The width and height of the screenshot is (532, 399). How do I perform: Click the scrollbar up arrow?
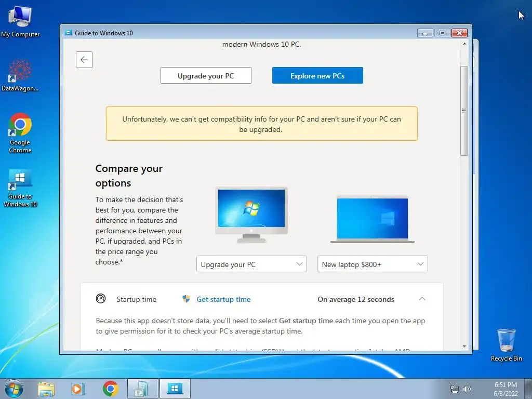point(464,44)
